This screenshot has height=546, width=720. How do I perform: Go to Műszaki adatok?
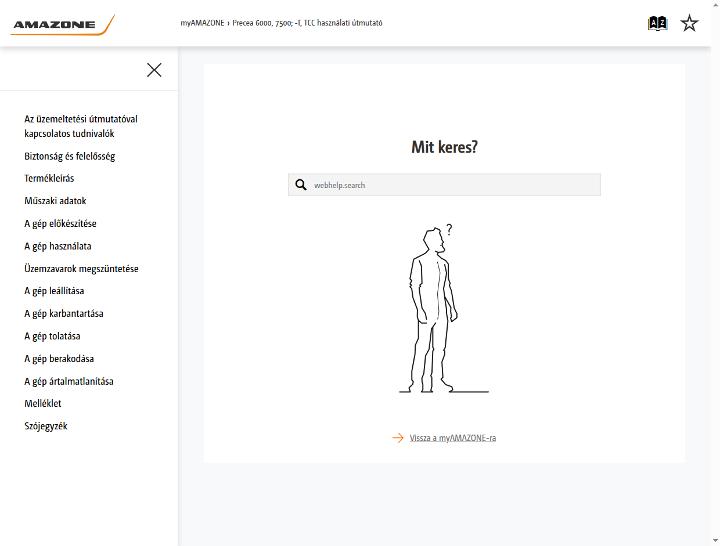click(55, 201)
